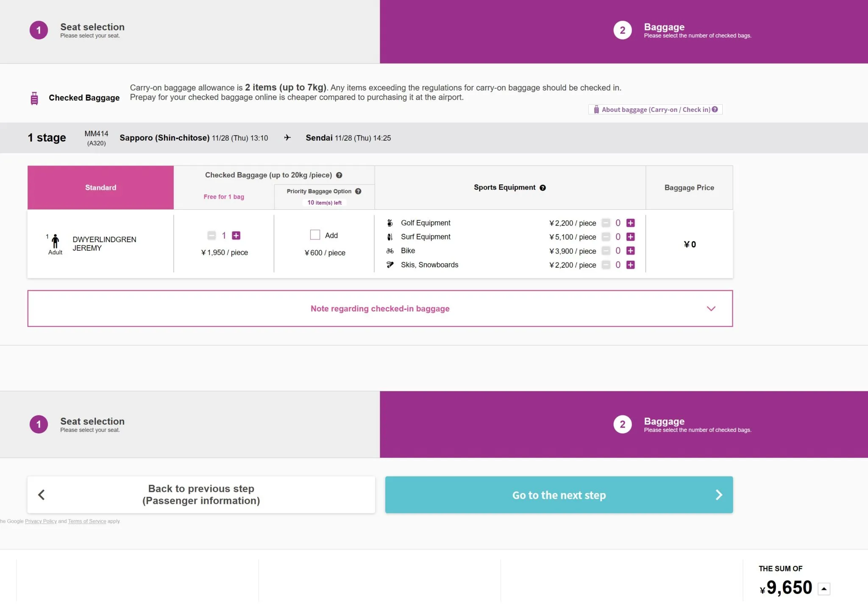Expand the sum total price details
Image resolution: width=868 pixels, height=604 pixels.
pyautogui.click(x=824, y=589)
